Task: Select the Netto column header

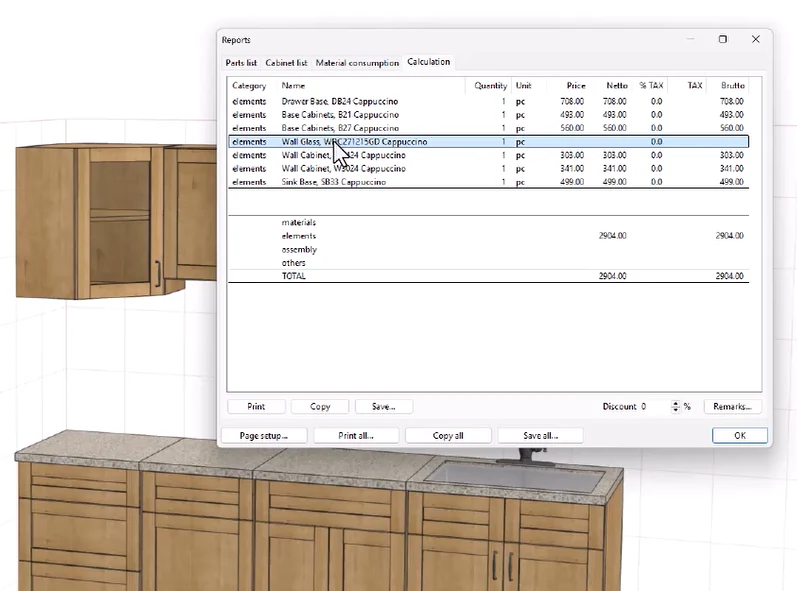Action: (x=617, y=85)
